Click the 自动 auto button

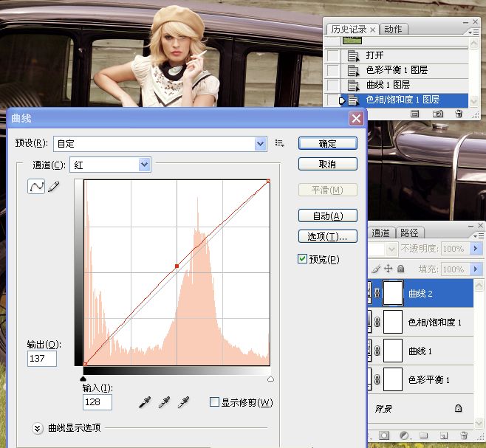(x=327, y=216)
